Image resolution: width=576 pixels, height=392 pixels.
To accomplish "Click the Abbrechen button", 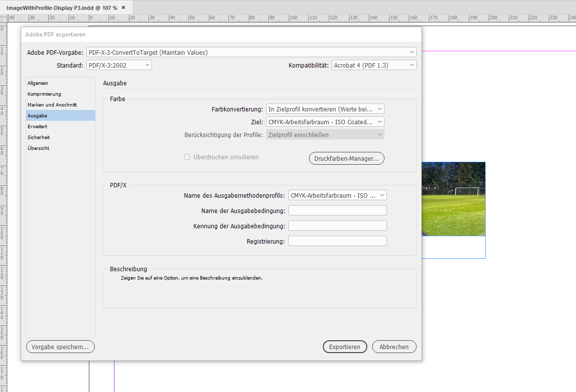I will click(x=394, y=347).
